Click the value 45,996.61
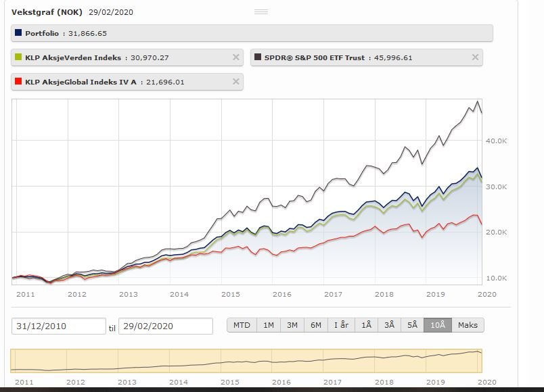This screenshot has height=392, width=544. click(393, 58)
